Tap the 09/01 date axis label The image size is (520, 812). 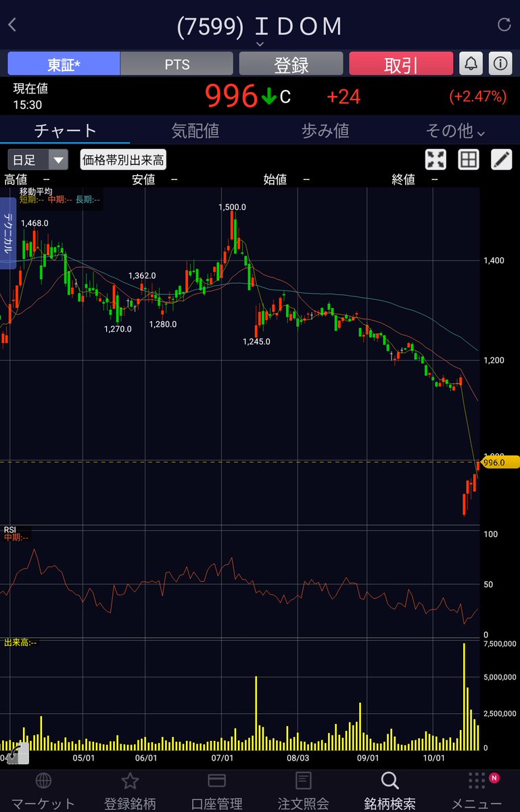coord(368,759)
